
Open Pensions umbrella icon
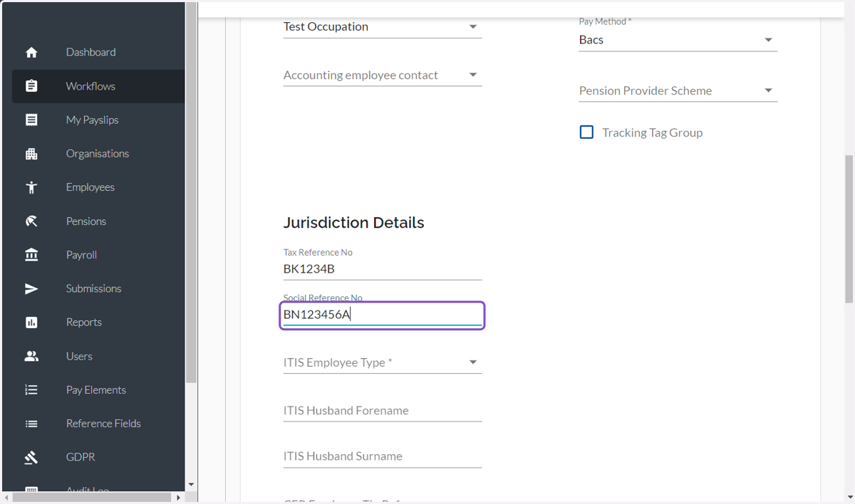click(31, 221)
